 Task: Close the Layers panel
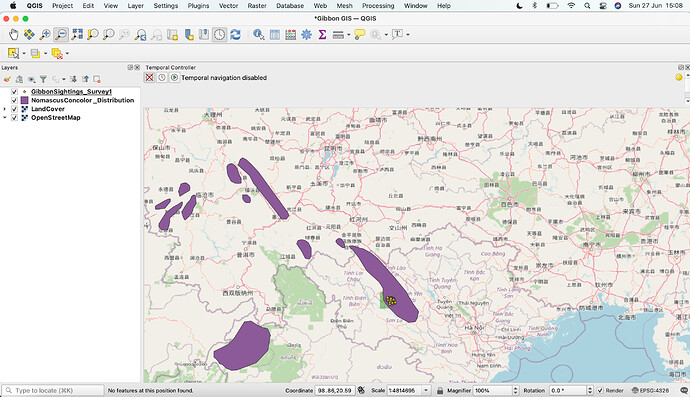[137, 67]
